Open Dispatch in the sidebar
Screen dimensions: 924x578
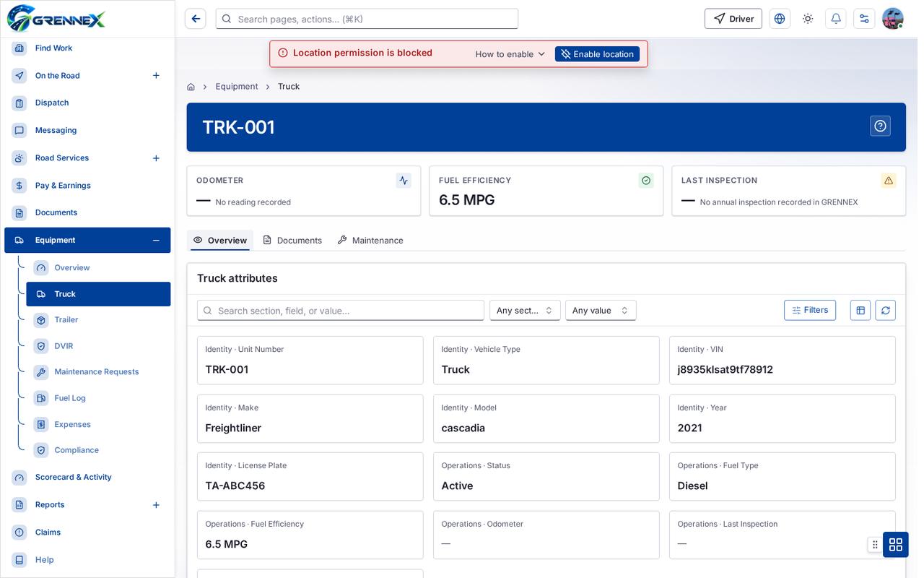pyautogui.click(x=87, y=103)
